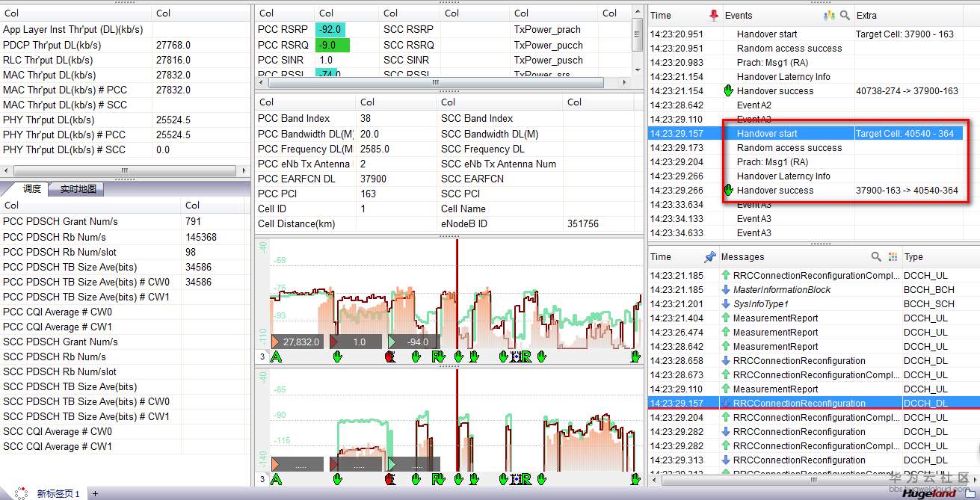Click the horizontal scrollbar under Messages list
980x500 pixels.
tap(813, 481)
